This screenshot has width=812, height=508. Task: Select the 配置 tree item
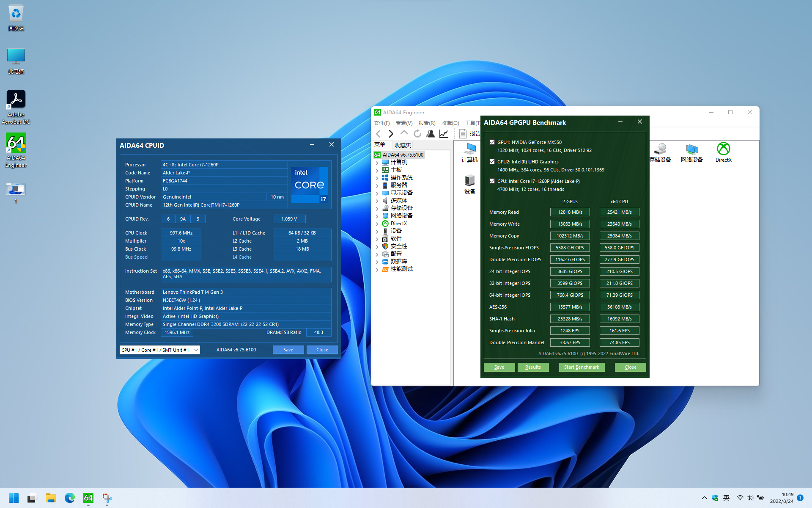click(392, 254)
